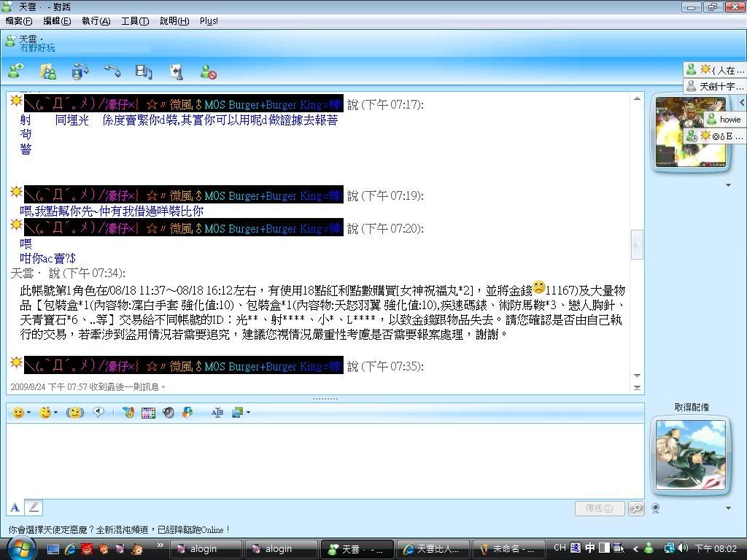This screenshot has width=747, height=560.
Task: Toggle handwriting input mode pen tab
Action: point(34,507)
